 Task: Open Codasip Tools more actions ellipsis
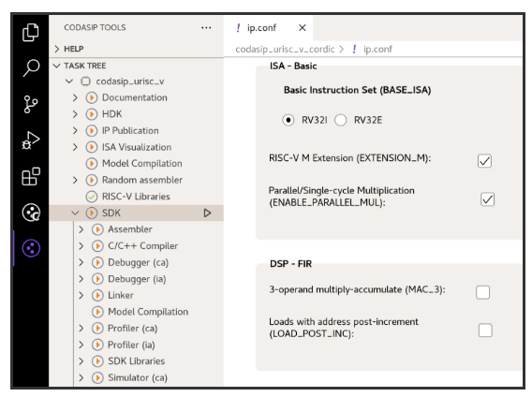point(206,28)
